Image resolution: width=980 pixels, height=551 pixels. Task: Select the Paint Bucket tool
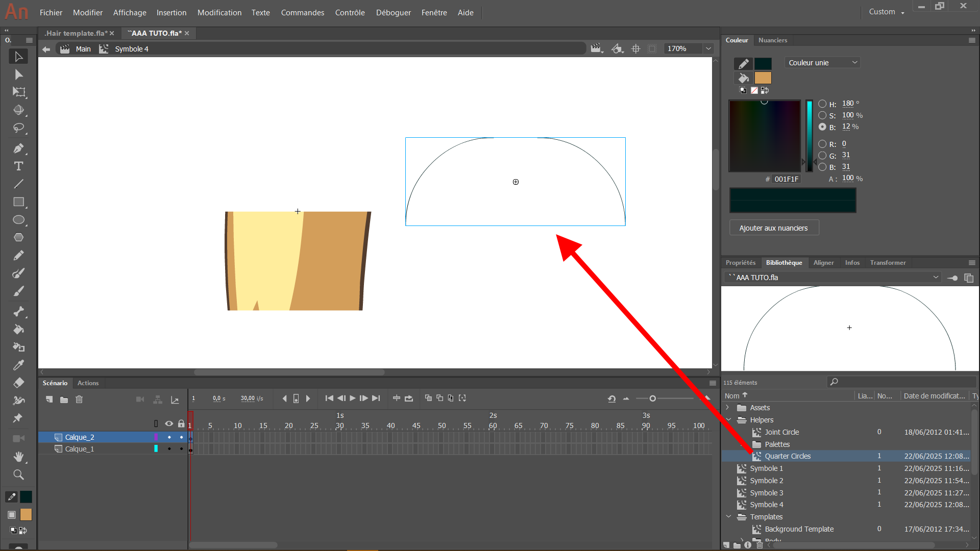18,330
